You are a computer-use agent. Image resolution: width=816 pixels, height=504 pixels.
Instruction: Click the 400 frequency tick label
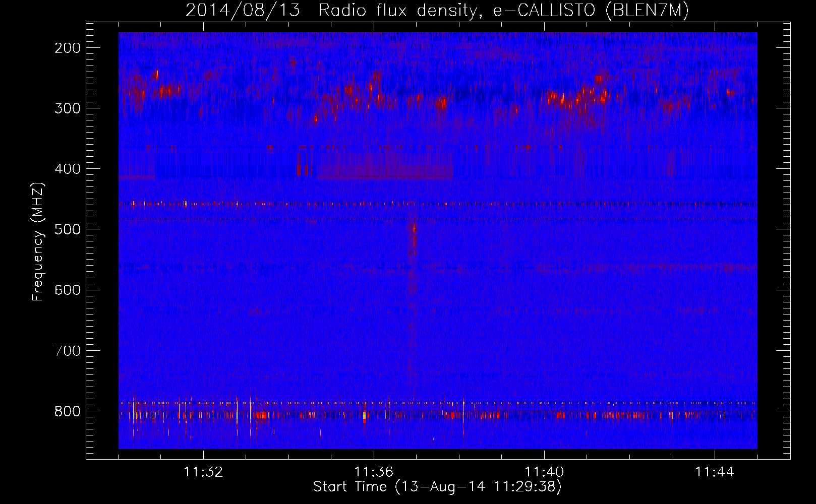[67, 169]
